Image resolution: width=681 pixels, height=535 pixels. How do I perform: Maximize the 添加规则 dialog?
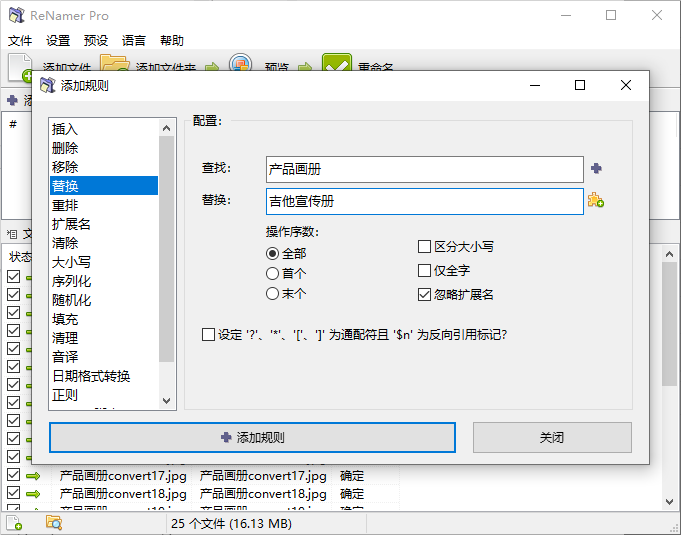tap(580, 85)
